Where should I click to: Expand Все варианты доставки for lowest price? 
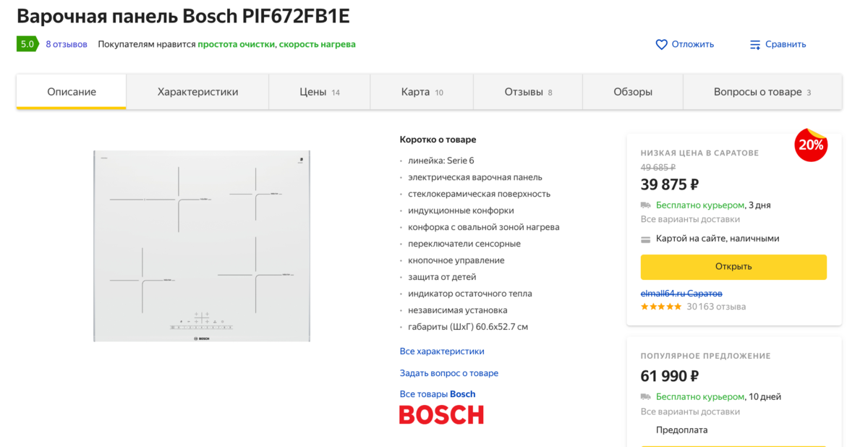(690, 219)
